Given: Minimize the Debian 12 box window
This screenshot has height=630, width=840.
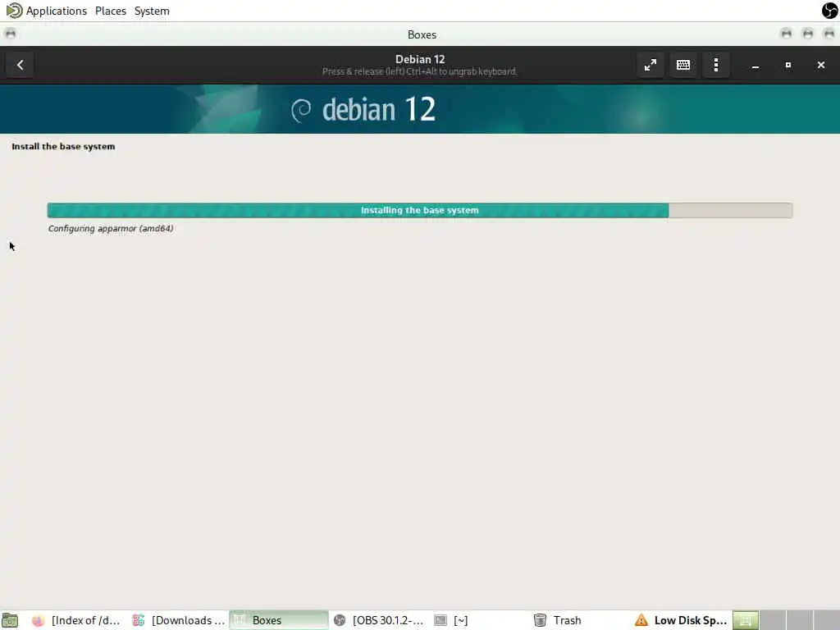Looking at the screenshot, I should [x=756, y=65].
